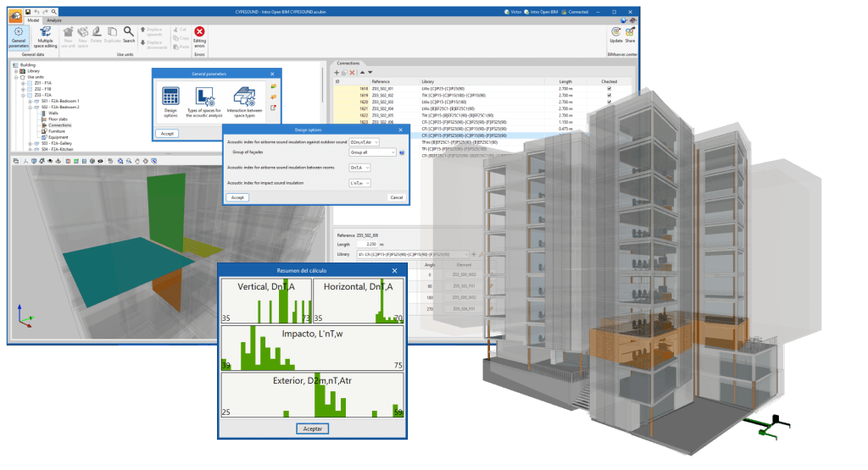The width and height of the screenshot is (868, 470).
Task: Click the Redo arrow in title bar
Action: coord(46,12)
